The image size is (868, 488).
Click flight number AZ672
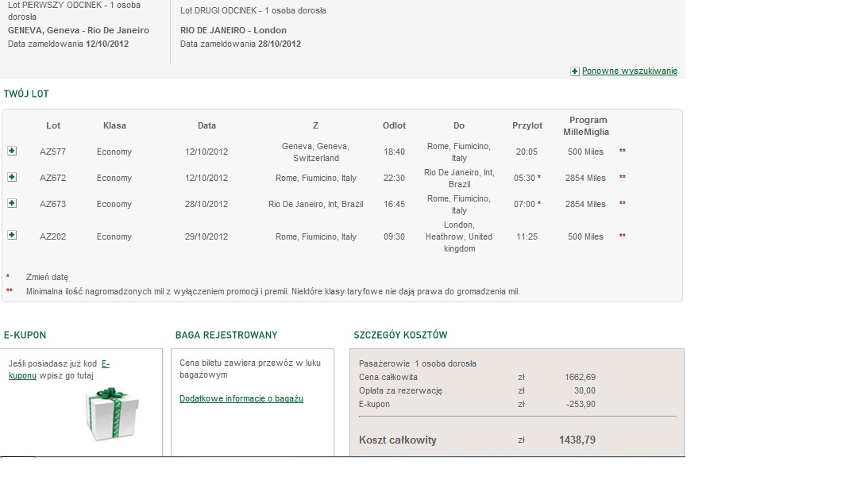[x=52, y=178]
